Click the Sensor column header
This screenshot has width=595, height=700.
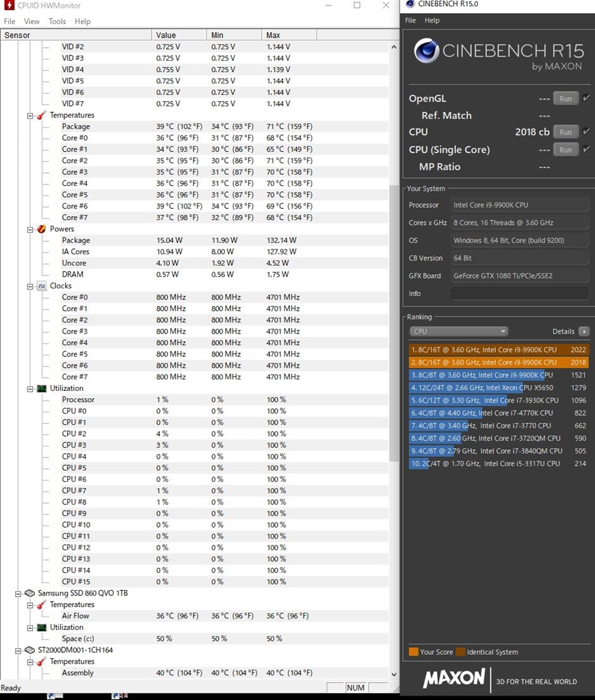(76, 35)
